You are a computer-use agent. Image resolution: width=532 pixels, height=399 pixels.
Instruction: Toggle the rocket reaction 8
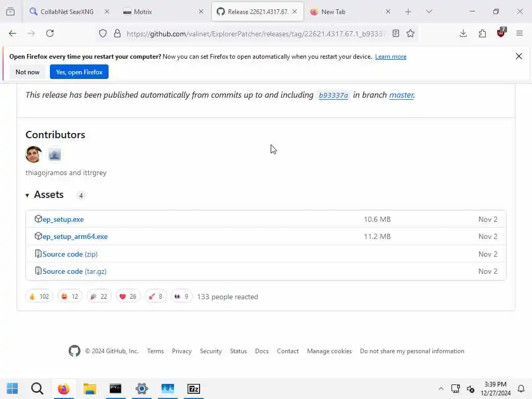point(156,297)
